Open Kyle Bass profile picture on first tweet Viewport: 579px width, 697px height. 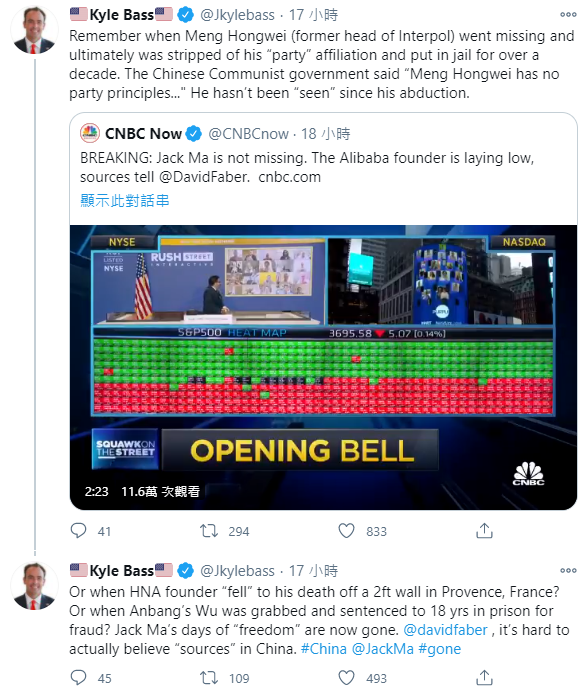[34, 30]
